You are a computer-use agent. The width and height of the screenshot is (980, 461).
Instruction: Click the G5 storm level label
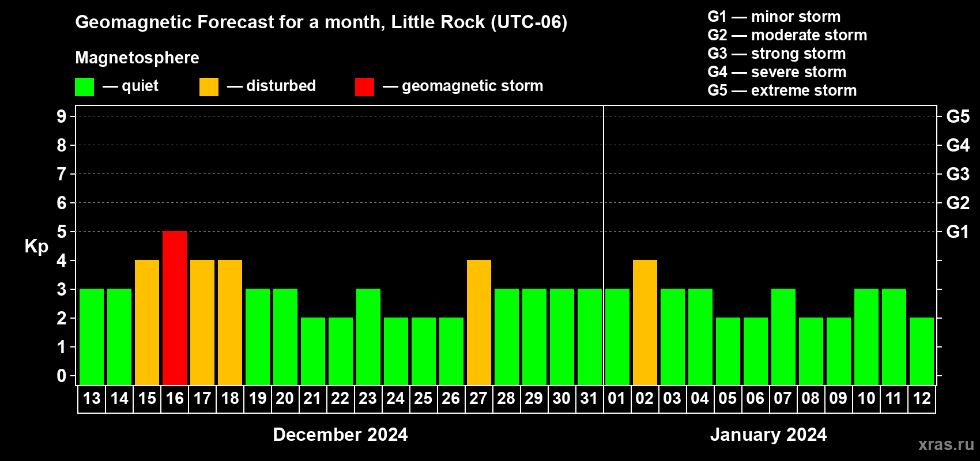[958, 116]
